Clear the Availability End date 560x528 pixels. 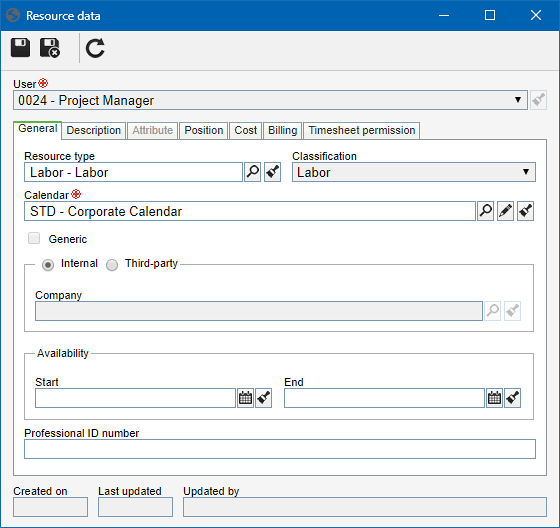(x=512, y=398)
